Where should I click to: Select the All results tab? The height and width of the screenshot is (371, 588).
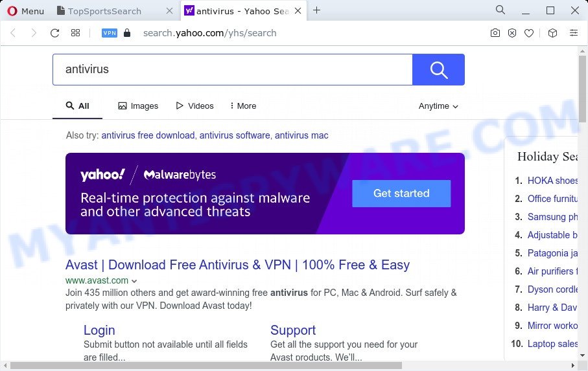point(77,106)
